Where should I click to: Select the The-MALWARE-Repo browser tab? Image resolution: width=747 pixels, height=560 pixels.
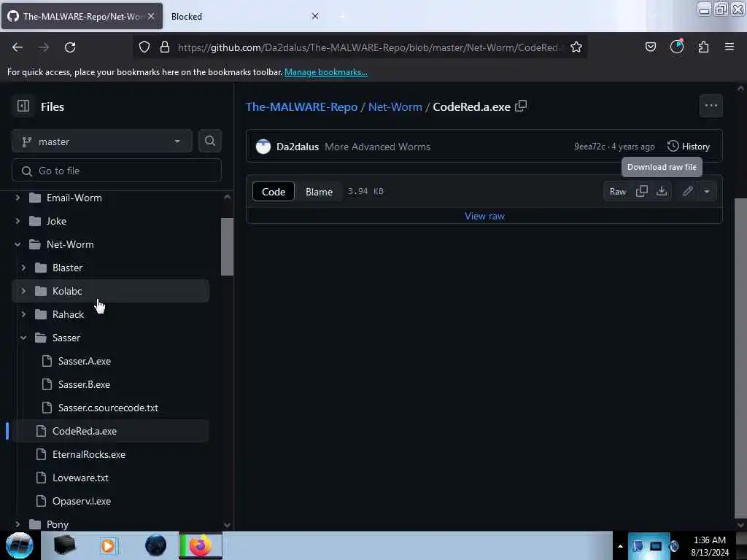click(82, 16)
